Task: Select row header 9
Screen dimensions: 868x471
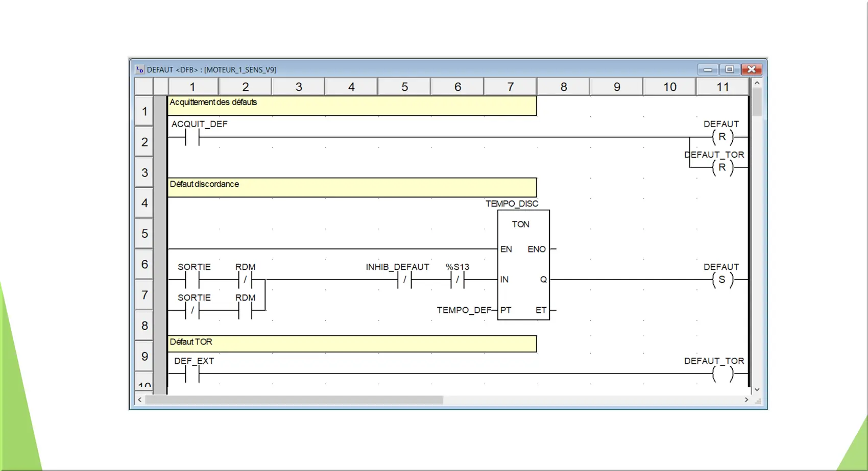Action: click(x=144, y=356)
